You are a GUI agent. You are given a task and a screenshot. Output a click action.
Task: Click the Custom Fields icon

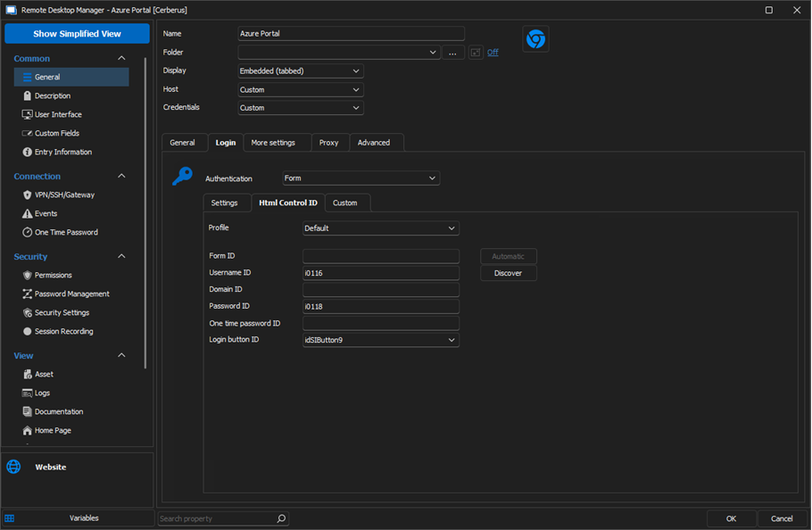28,133
